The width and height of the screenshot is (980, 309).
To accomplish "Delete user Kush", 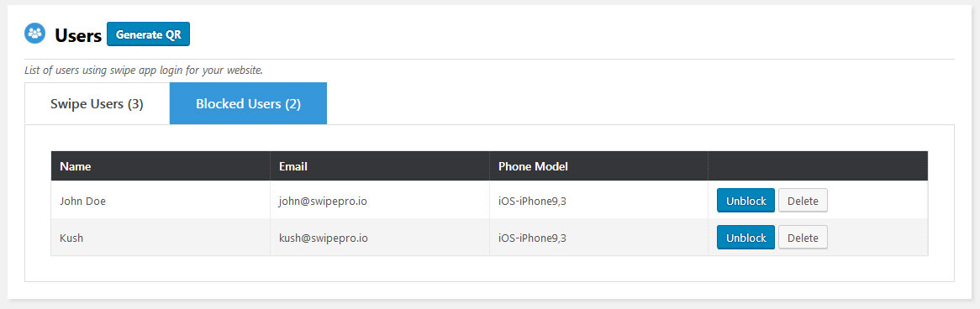I will point(803,238).
